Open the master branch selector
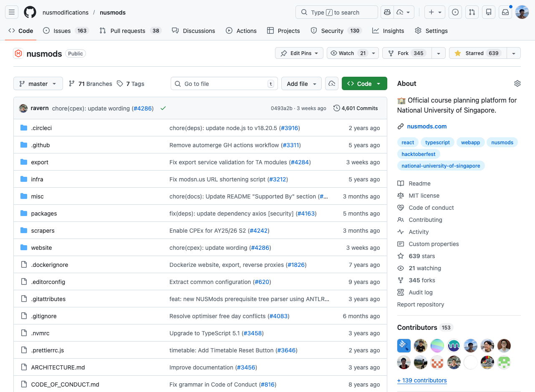 tap(38, 83)
